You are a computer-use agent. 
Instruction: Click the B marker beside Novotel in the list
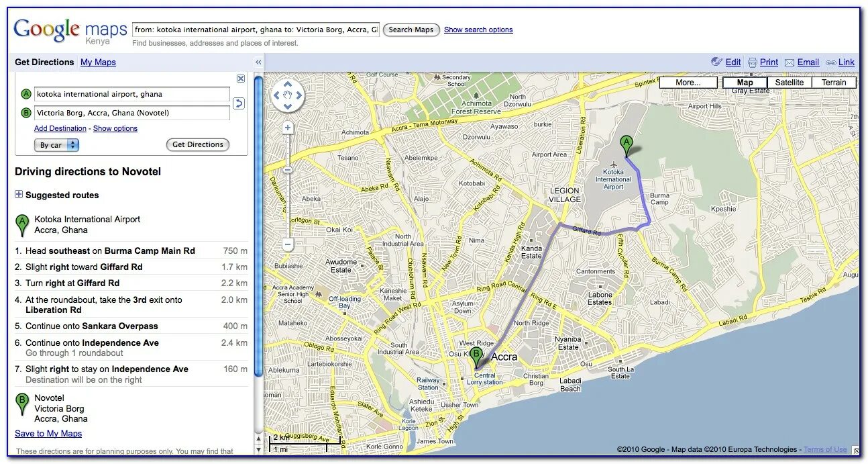click(x=22, y=404)
